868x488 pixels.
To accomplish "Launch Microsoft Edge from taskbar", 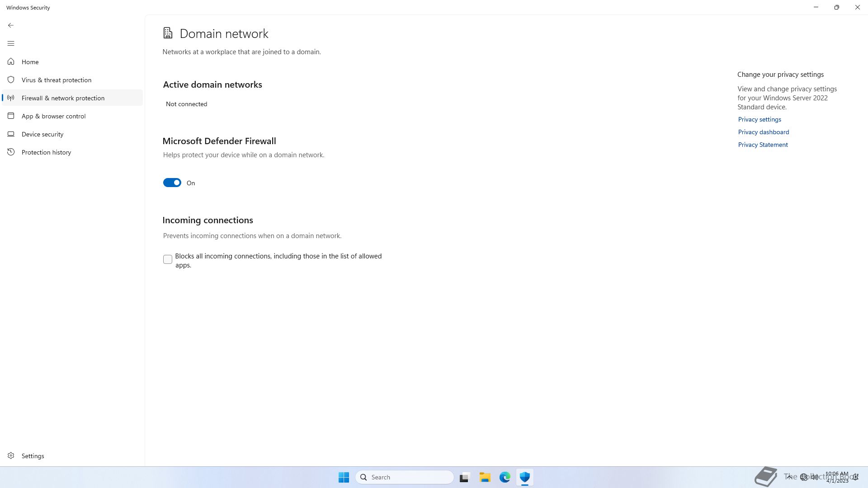I will [505, 477].
